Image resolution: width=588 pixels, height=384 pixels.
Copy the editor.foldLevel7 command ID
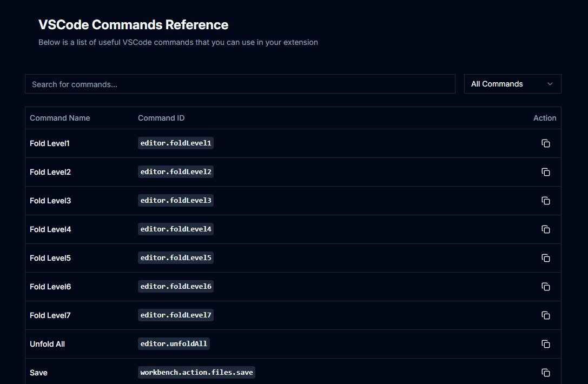(x=546, y=315)
